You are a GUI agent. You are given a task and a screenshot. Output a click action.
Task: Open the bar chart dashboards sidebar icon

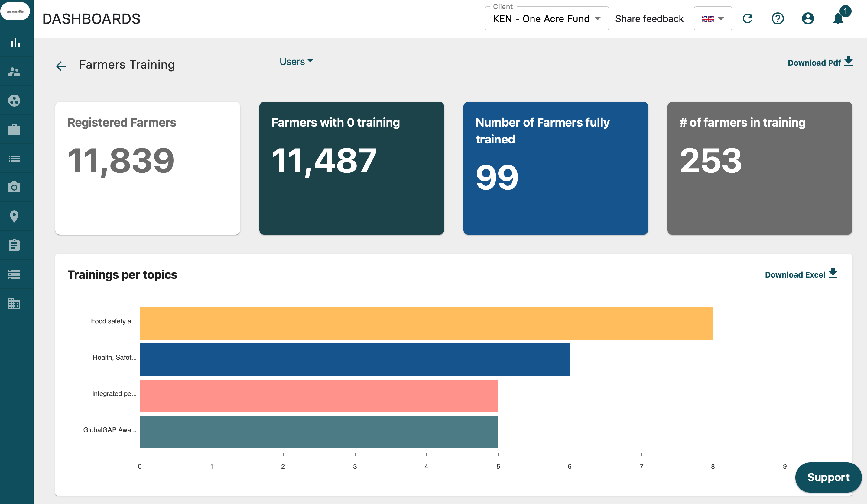(x=15, y=43)
